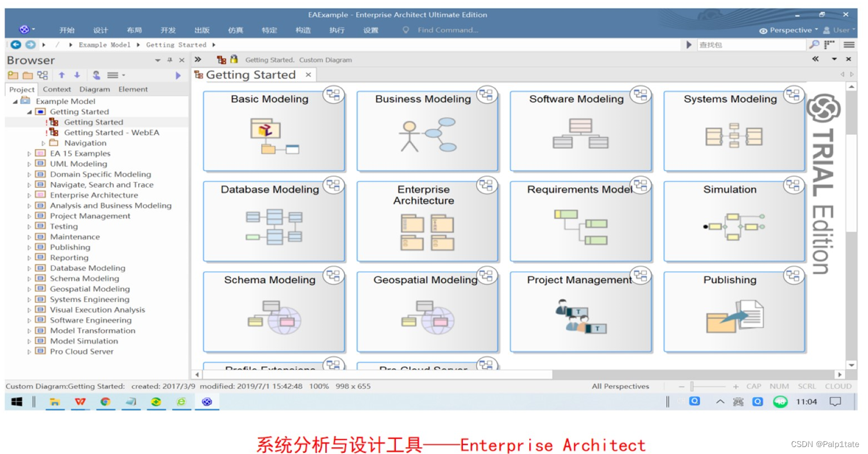Click the zoom in plus button
Screen dimensions: 868x454
click(736, 386)
